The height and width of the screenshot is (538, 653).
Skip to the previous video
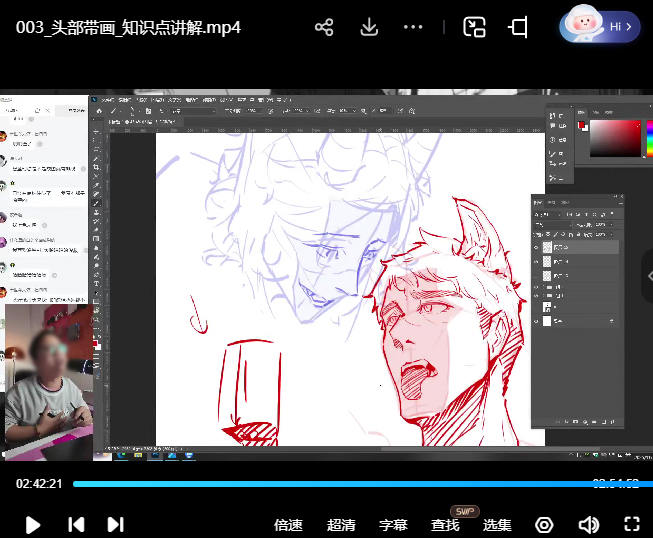point(75,524)
